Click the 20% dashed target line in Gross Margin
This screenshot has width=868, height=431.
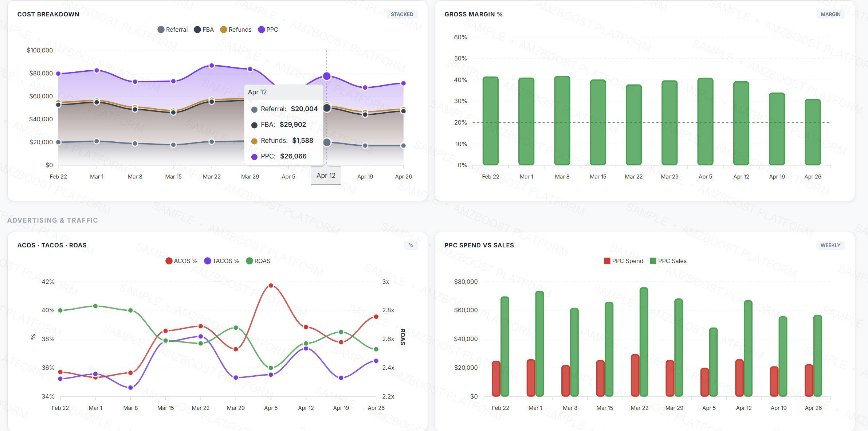(x=651, y=122)
